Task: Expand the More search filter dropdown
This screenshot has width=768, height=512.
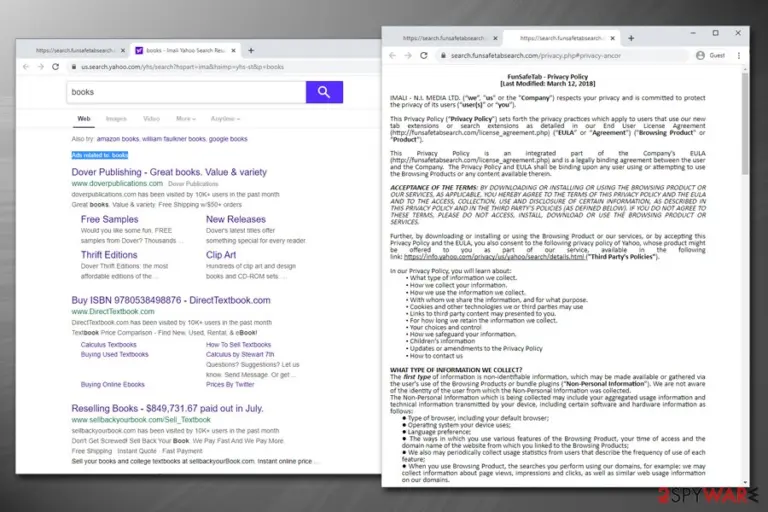Action: click(x=186, y=119)
